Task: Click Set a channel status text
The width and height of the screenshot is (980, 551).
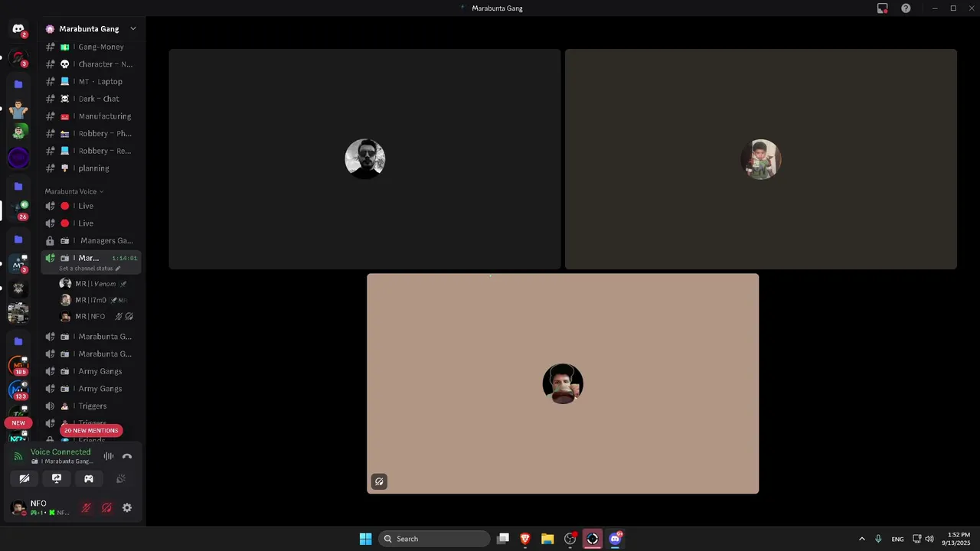Action: click(x=86, y=269)
